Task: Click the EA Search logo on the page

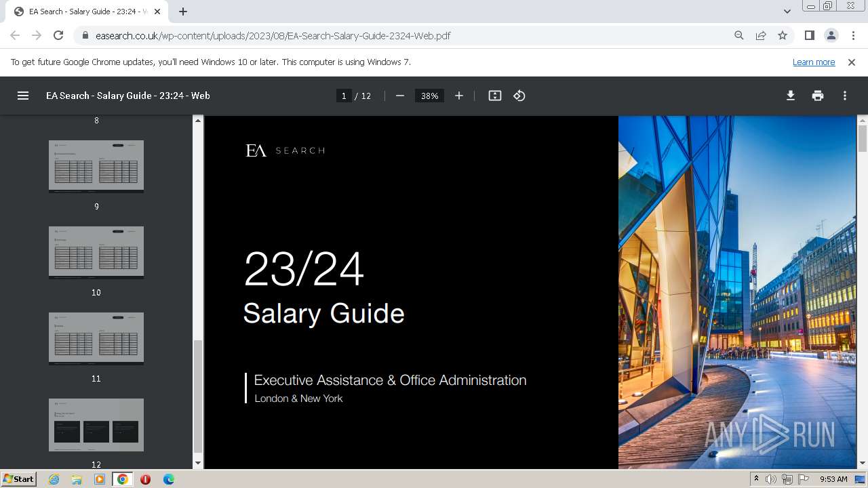Action: [x=285, y=150]
